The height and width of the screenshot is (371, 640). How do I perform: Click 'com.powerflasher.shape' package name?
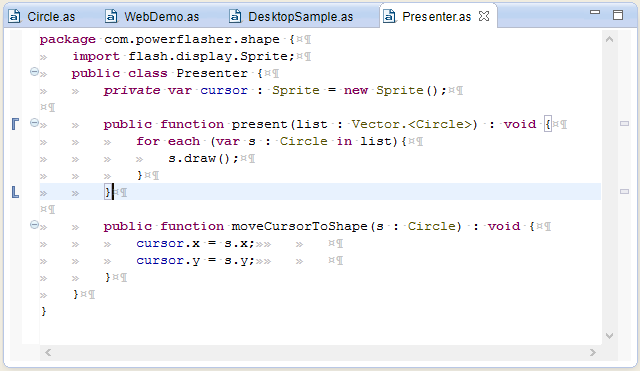tap(192, 39)
